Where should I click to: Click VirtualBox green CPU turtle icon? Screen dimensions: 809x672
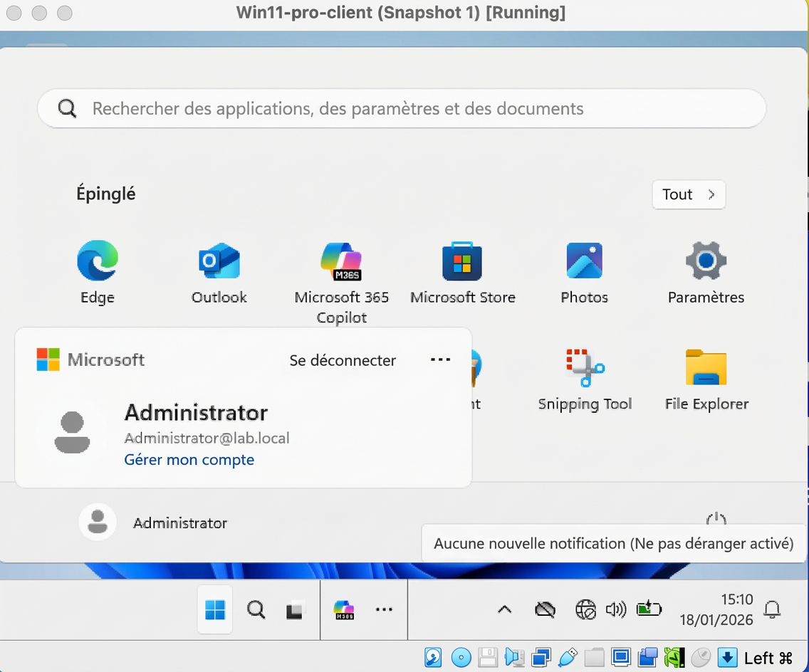[x=674, y=658]
